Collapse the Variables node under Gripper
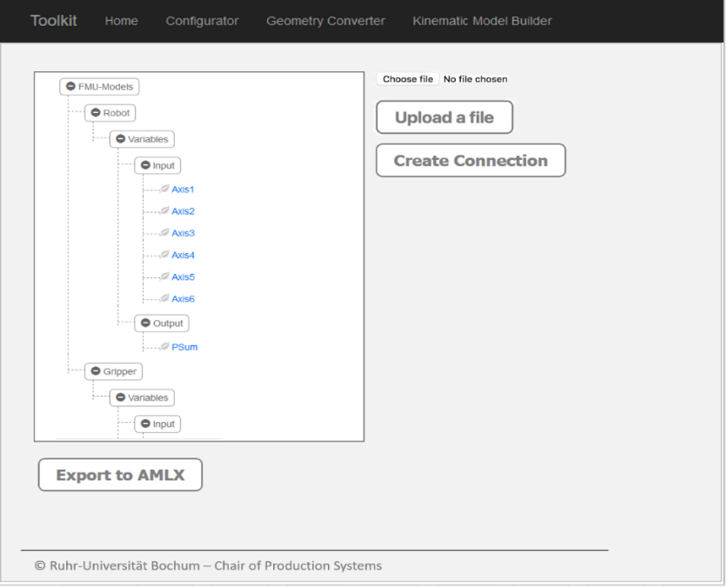This screenshot has height=588, width=728. 121,398
